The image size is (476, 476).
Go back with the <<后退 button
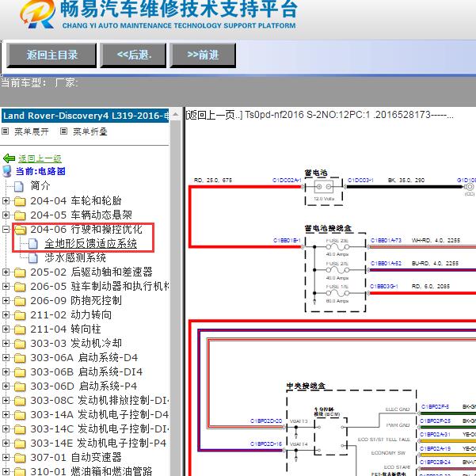(134, 55)
